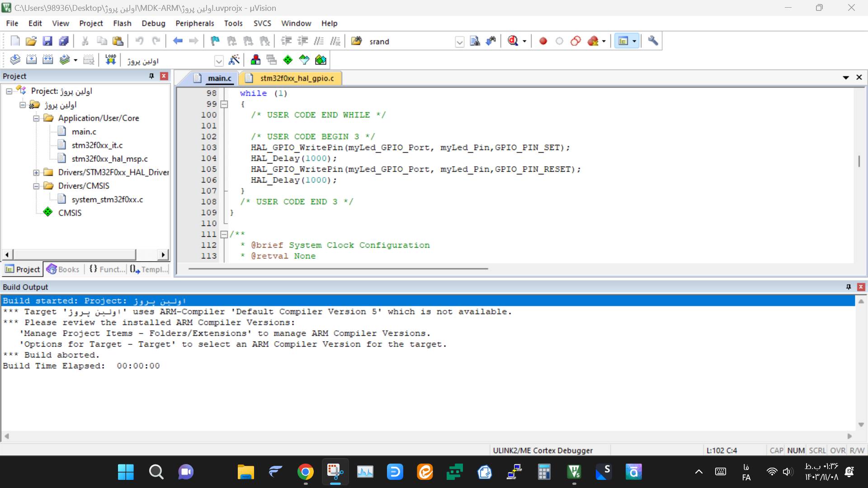Close the Build Output panel
Screen dimensions: 868x488
861,287
